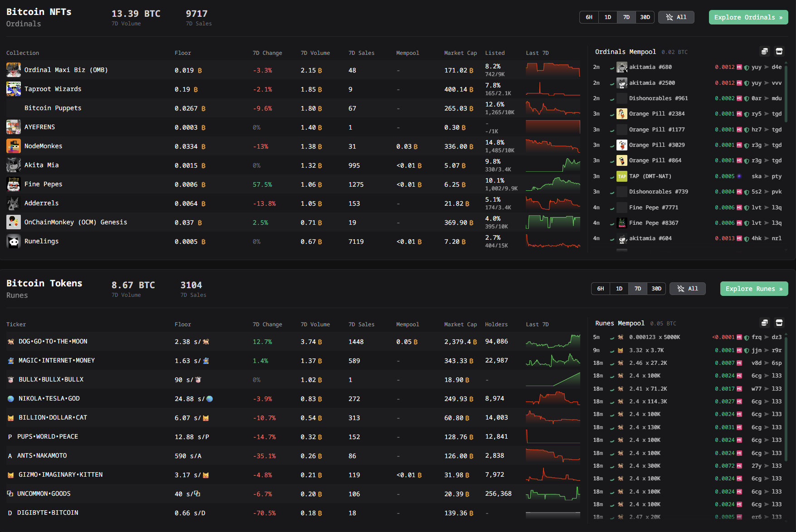The width and height of the screenshot is (796, 532).
Task: Click the UNCOMMON•GOODS ticker icon
Action: [10, 494]
